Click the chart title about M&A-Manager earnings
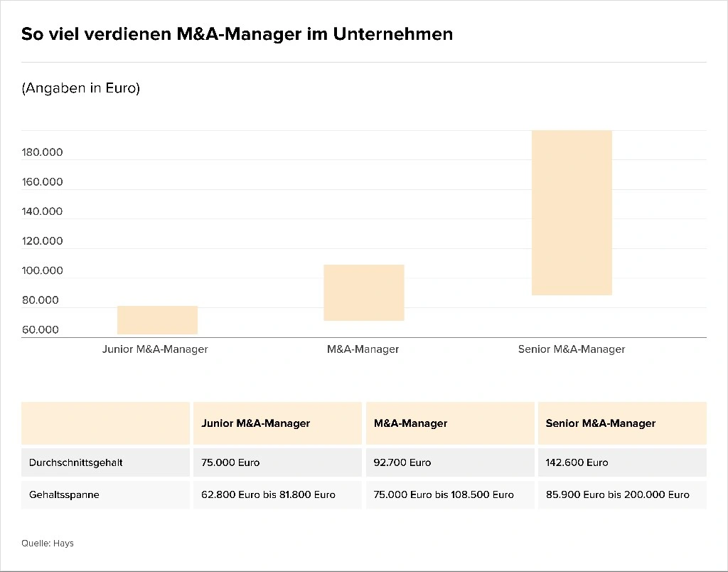 [x=237, y=34]
